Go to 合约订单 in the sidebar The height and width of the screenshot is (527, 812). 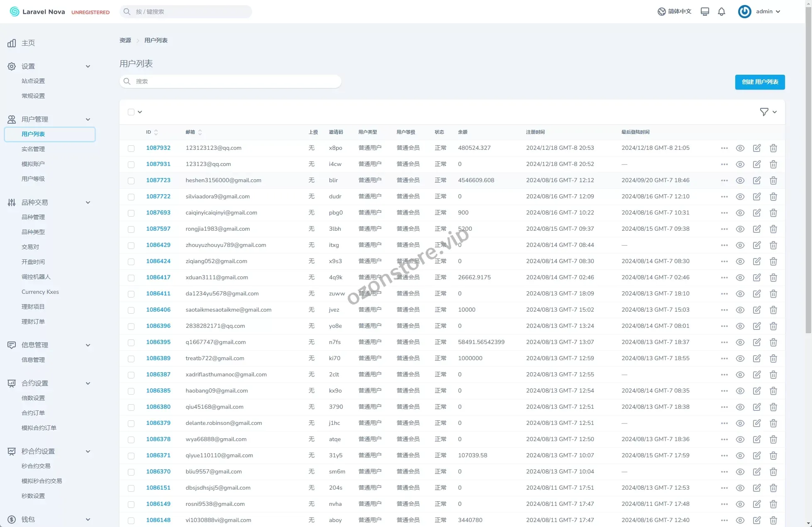[33, 413]
